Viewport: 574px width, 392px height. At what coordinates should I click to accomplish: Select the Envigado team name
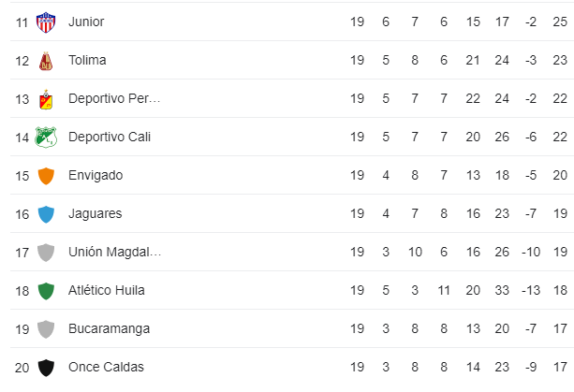click(96, 176)
